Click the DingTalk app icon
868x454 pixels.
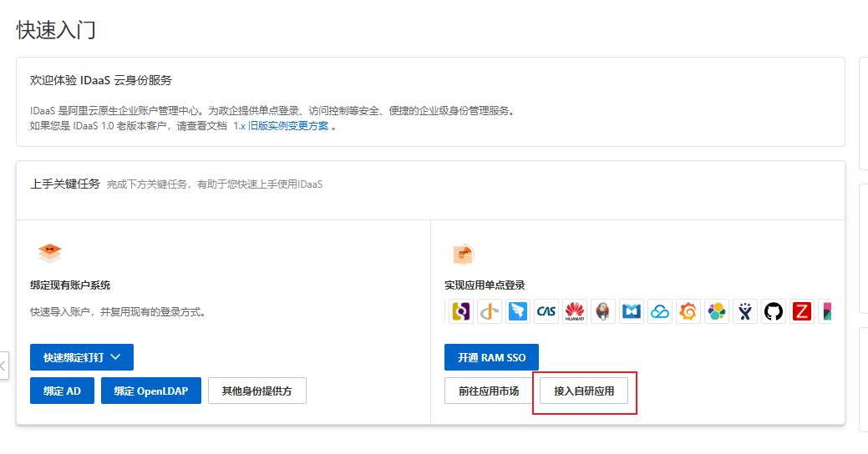point(518,311)
